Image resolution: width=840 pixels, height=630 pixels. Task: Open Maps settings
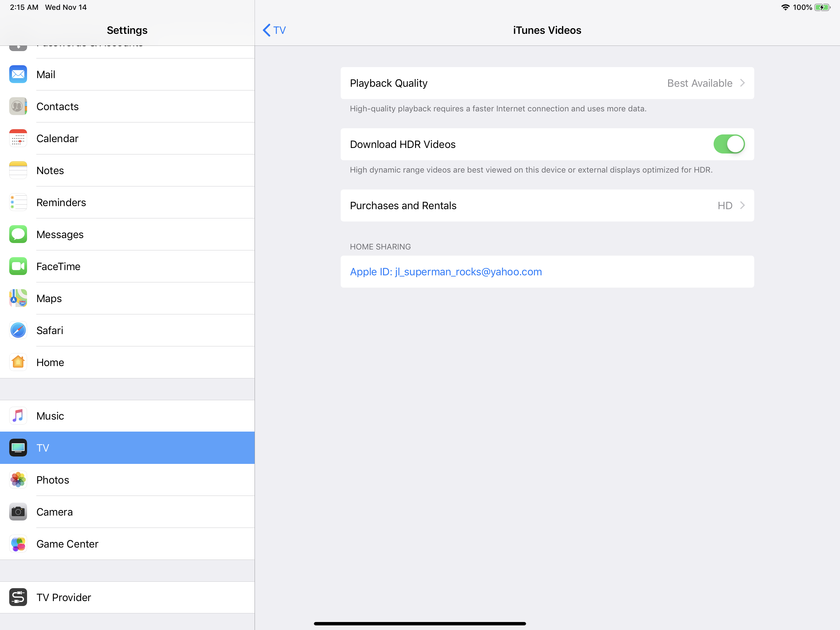tap(127, 298)
